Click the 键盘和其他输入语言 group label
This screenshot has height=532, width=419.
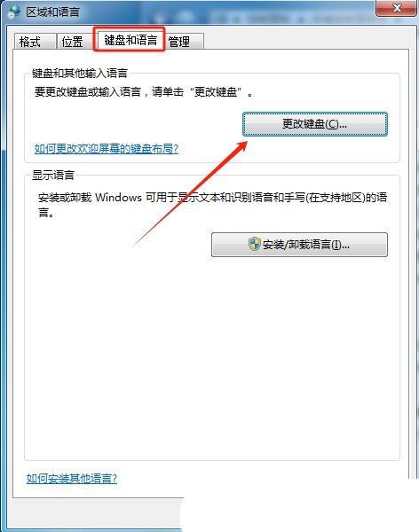click(x=80, y=73)
